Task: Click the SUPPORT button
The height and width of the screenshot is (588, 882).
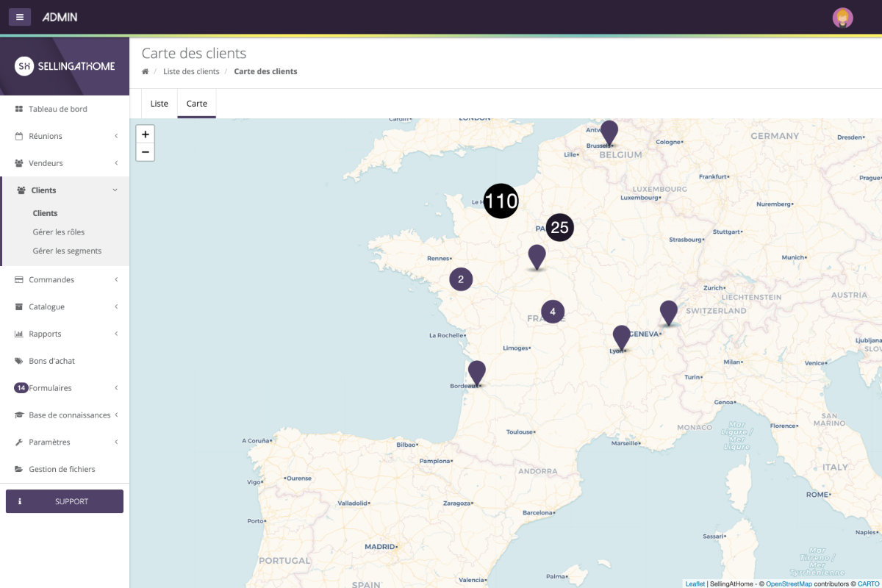Action: click(65, 501)
